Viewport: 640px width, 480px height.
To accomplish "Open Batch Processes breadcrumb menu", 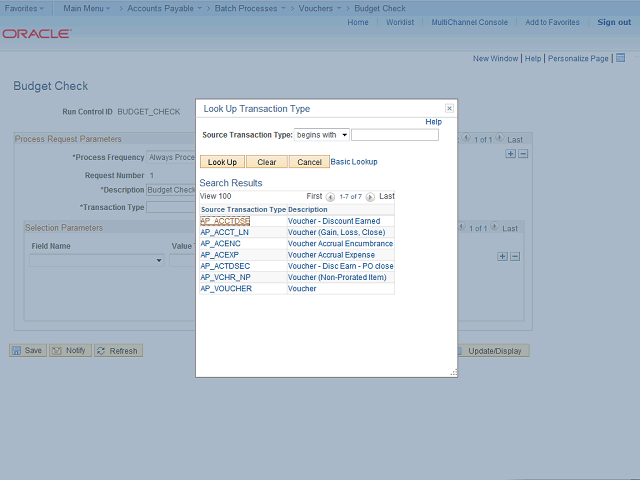I will [x=250, y=8].
